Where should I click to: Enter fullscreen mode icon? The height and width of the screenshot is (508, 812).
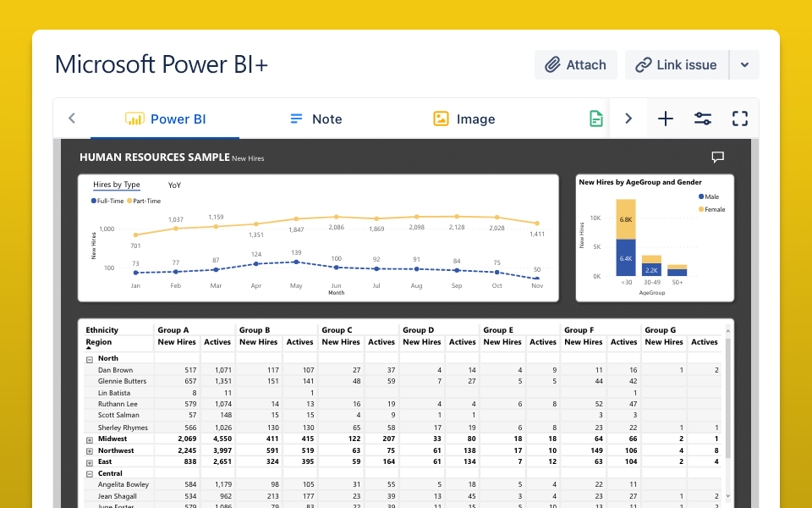tap(740, 119)
